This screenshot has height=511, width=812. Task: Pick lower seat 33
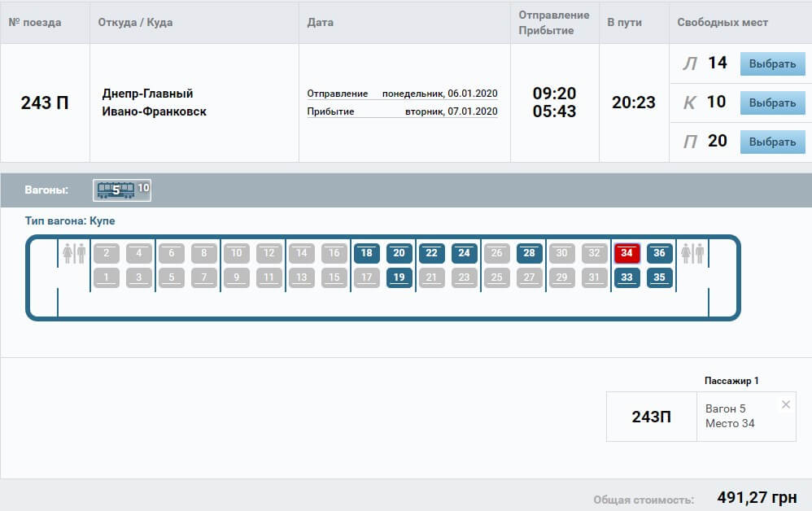pos(626,277)
